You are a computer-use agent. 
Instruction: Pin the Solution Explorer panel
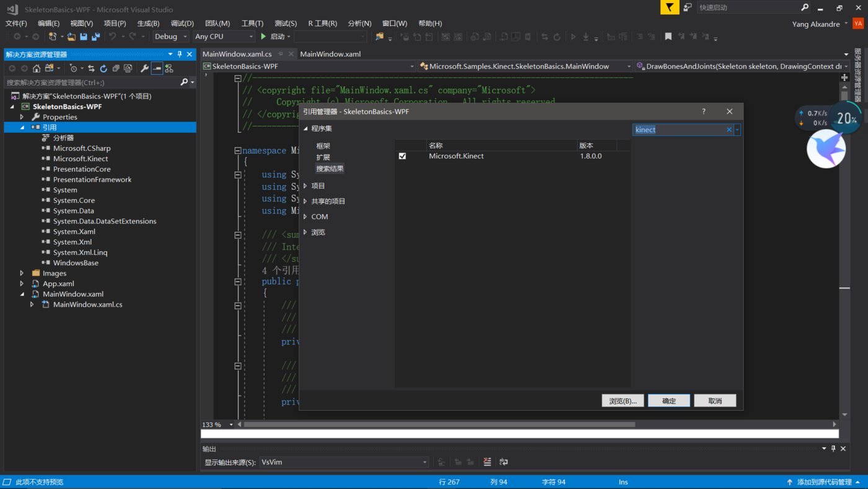click(x=180, y=54)
